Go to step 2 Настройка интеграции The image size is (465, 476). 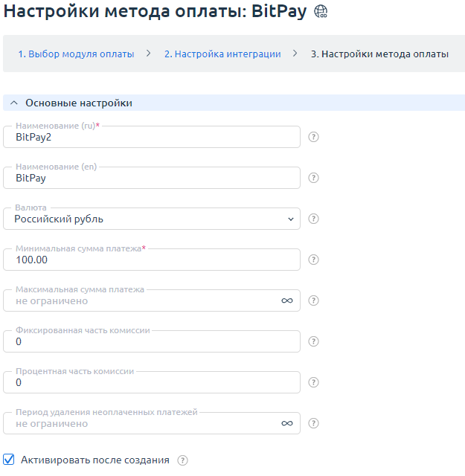[222, 54]
